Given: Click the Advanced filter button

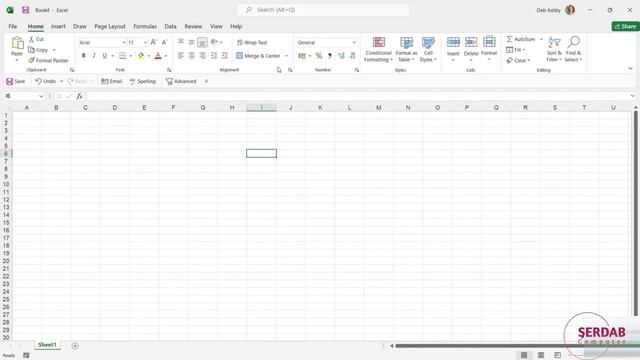Looking at the screenshot, I should coord(181,81).
